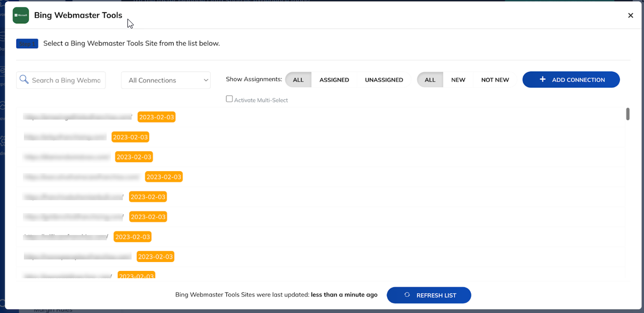644x313 pixels.
Task: Show only UNASSIGNED sites
Action: tap(384, 80)
